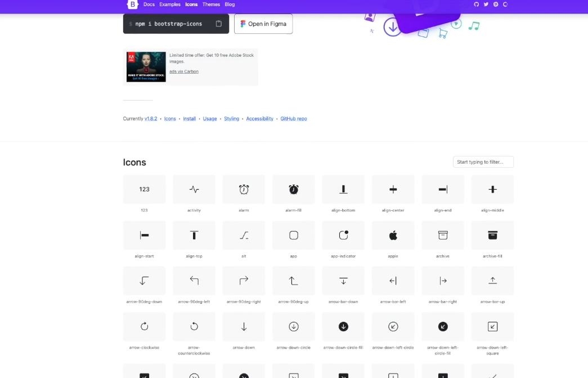Click the Adobe Stock offer text

pos(212,58)
